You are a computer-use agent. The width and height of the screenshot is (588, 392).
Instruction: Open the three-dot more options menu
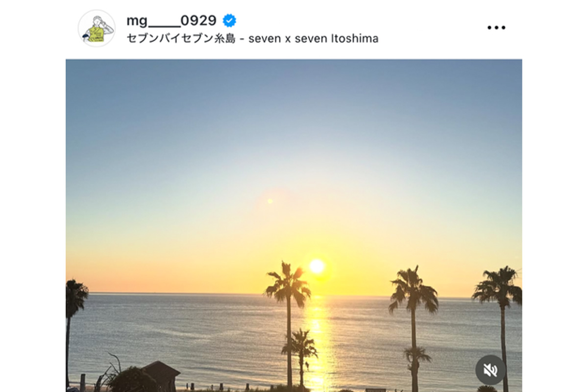tap(496, 27)
